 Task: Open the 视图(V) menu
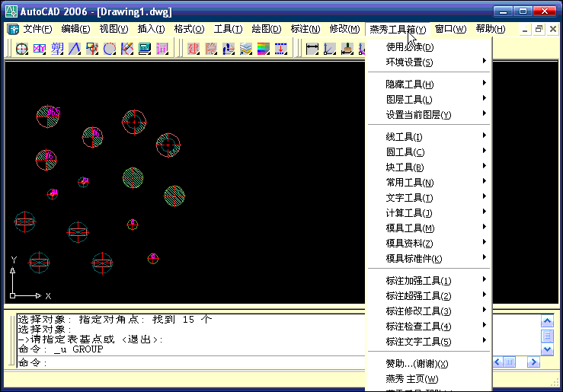click(x=114, y=29)
